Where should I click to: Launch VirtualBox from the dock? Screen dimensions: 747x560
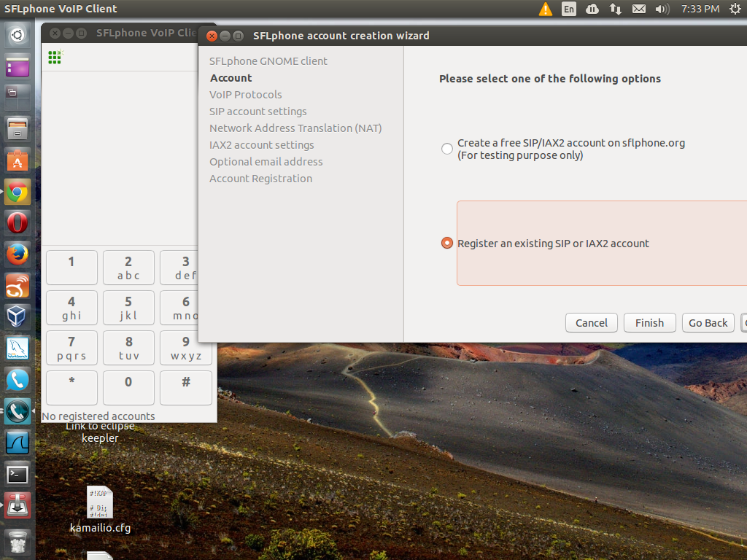click(x=18, y=316)
